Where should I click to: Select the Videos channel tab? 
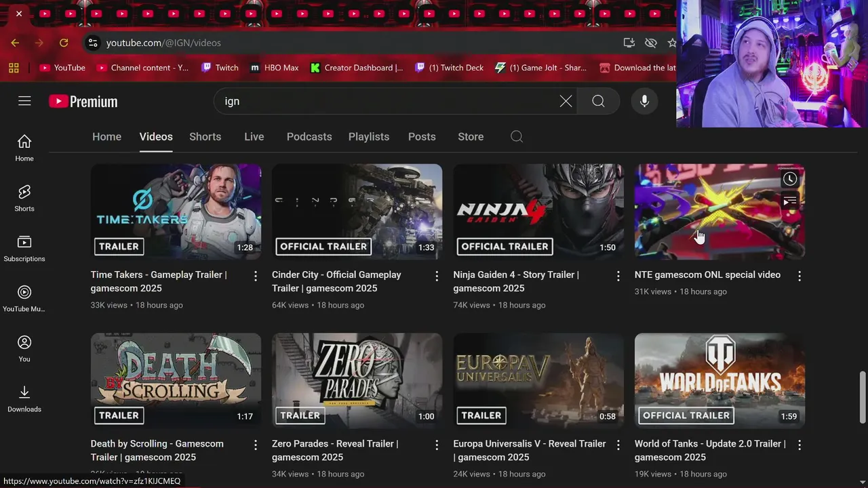(156, 136)
